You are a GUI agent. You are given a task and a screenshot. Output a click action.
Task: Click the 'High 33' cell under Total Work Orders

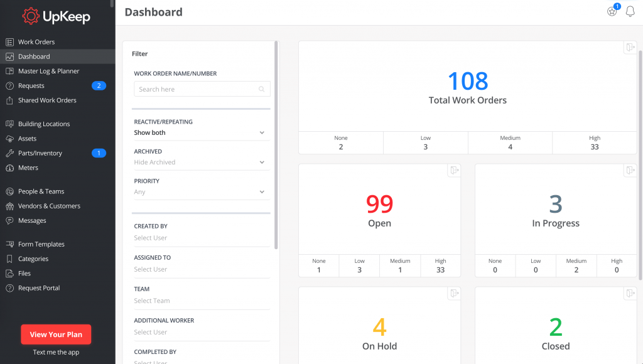(595, 142)
